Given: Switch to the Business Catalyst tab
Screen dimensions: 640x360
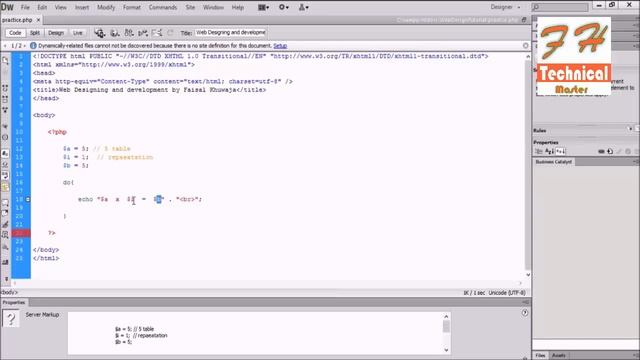Looking at the screenshot, I should tap(553, 162).
